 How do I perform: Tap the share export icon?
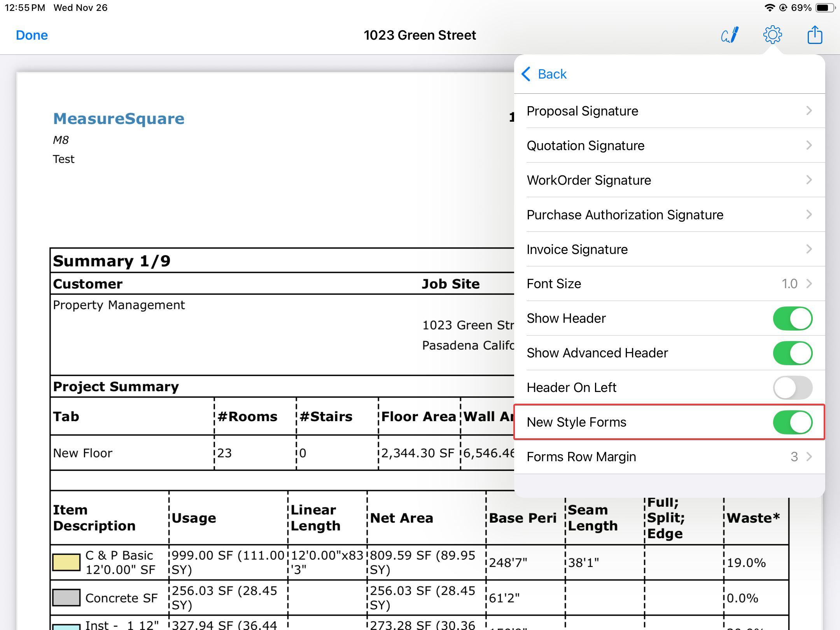tap(815, 35)
